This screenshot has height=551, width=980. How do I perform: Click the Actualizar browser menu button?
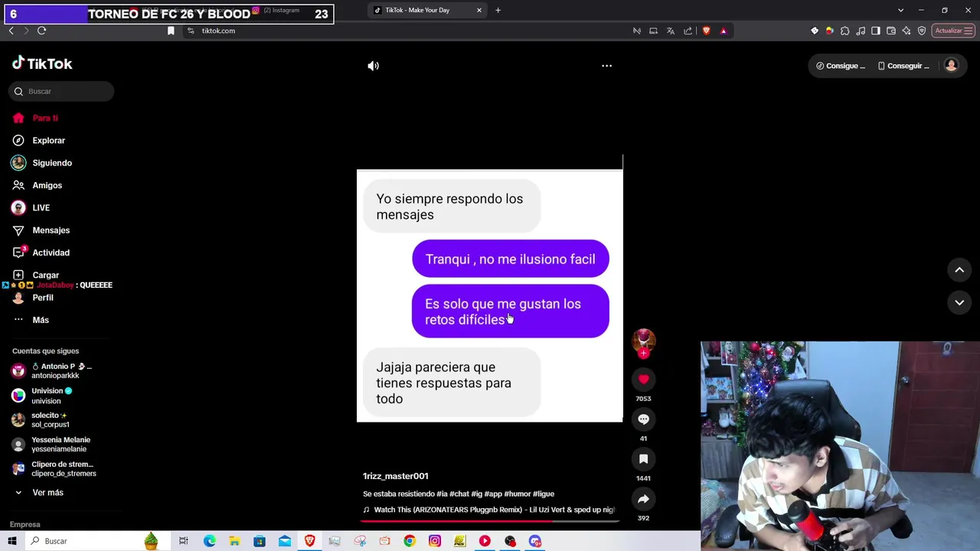953,31
